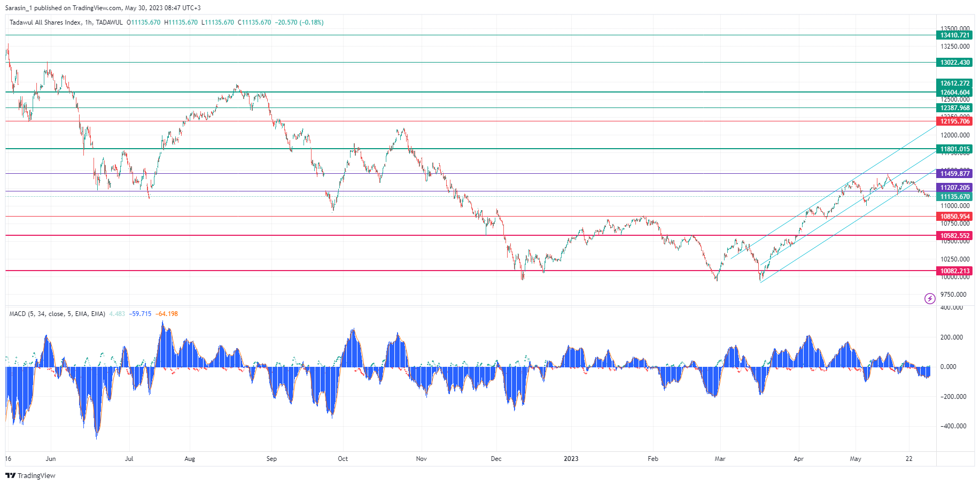The image size is (980, 485).
Task: Select the red 10850.954 price label
Action: tap(955, 217)
